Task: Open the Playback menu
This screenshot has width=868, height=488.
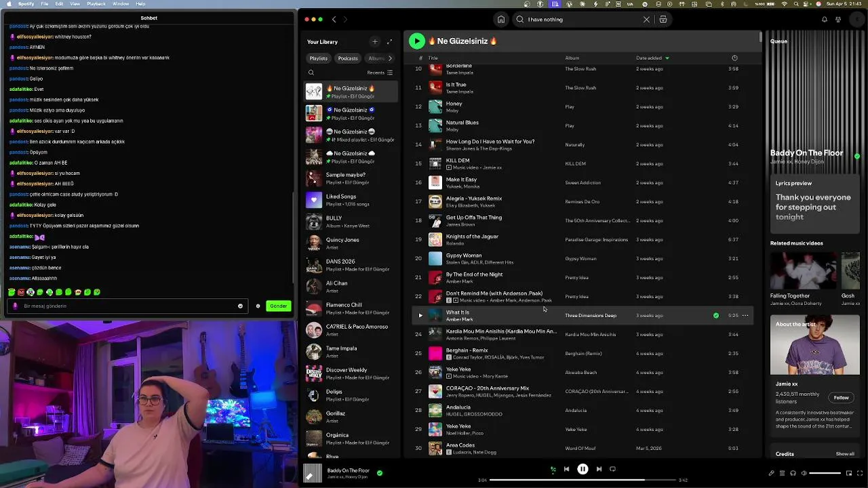Action: pos(96,4)
